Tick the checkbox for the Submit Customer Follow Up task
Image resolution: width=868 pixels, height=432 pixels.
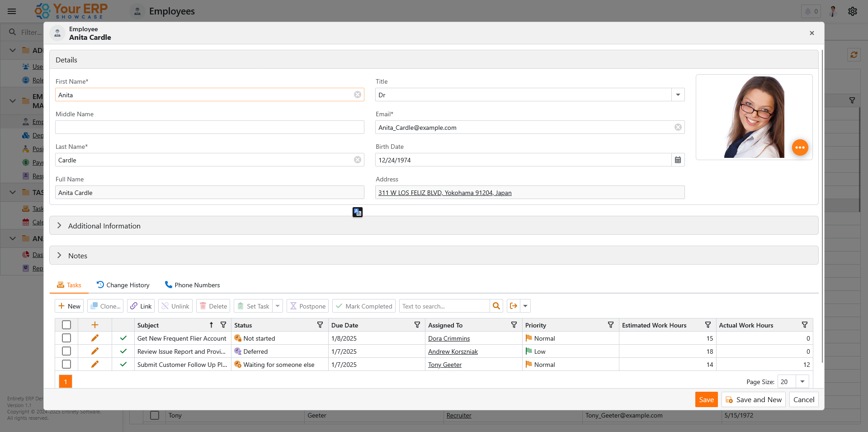(x=66, y=365)
